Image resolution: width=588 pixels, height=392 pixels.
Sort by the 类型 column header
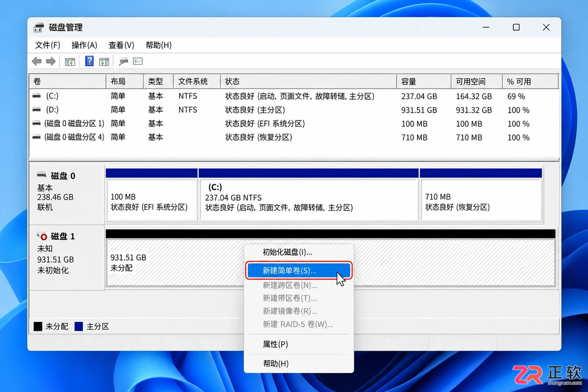click(x=158, y=82)
